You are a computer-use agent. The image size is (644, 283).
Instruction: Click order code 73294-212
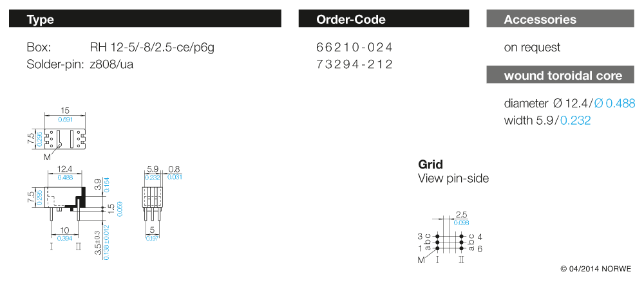(354, 64)
